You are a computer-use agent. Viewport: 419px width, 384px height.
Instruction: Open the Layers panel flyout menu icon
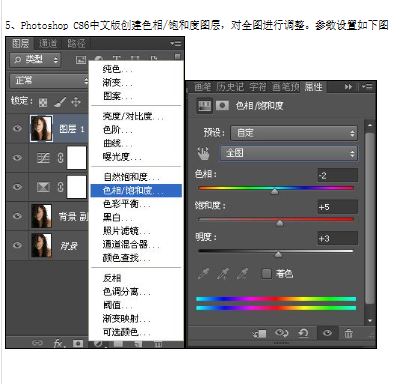coord(176,44)
